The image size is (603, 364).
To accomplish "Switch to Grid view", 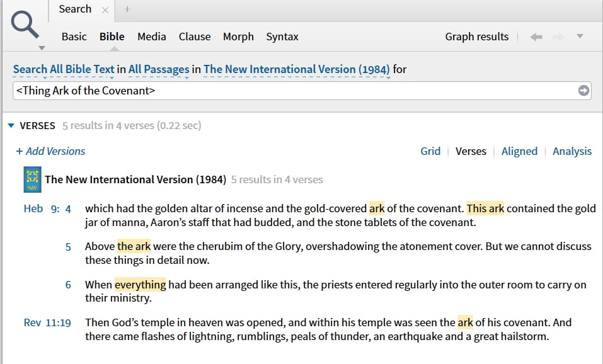I will pos(430,151).
